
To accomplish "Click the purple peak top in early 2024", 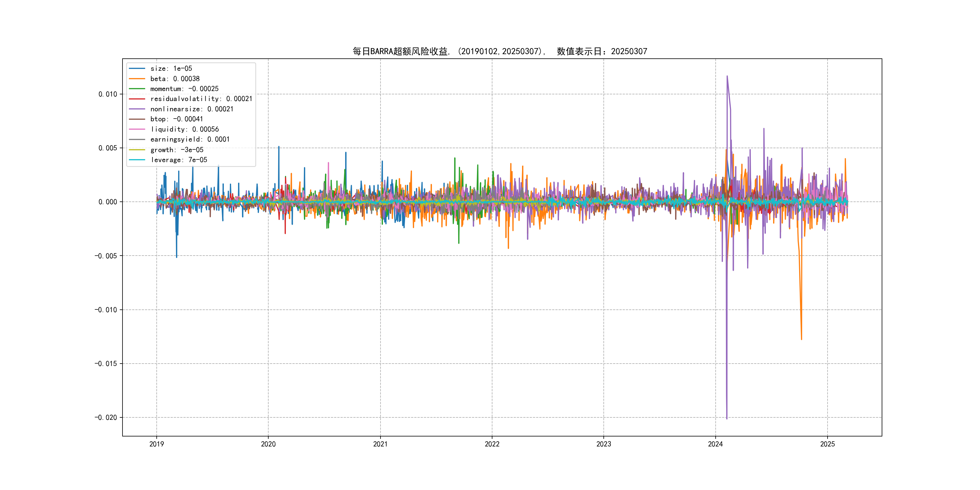I will [x=727, y=77].
